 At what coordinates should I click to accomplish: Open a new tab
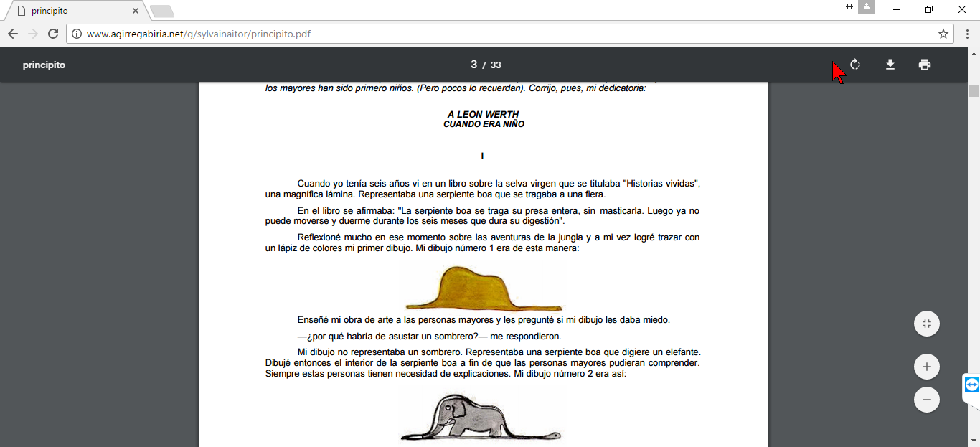click(162, 11)
